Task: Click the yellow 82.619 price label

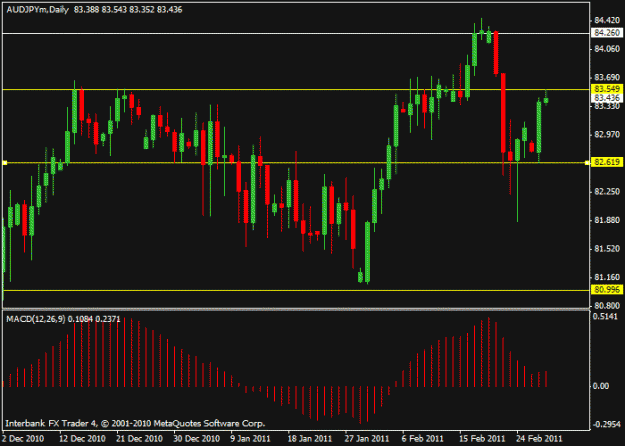Action: tap(606, 162)
